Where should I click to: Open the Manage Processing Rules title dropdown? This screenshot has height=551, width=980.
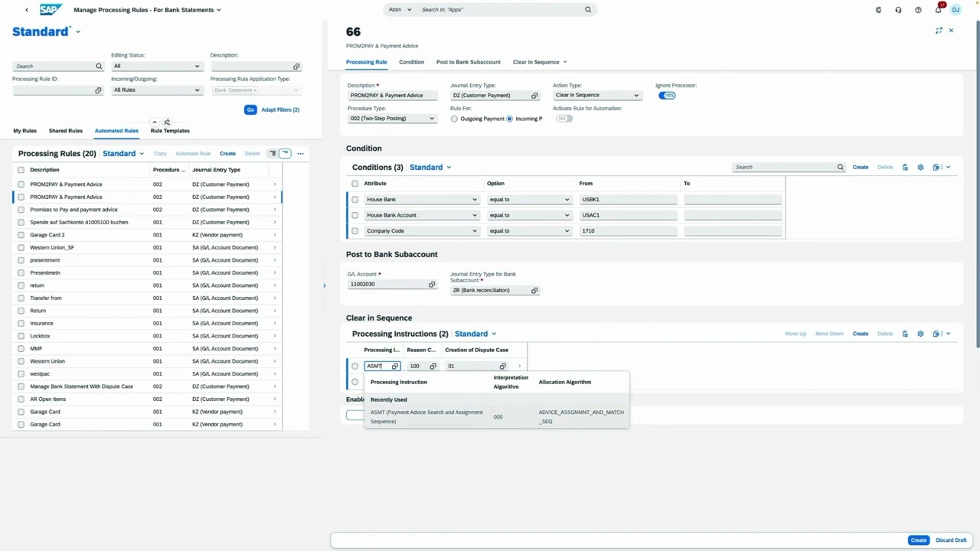pos(219,10)
